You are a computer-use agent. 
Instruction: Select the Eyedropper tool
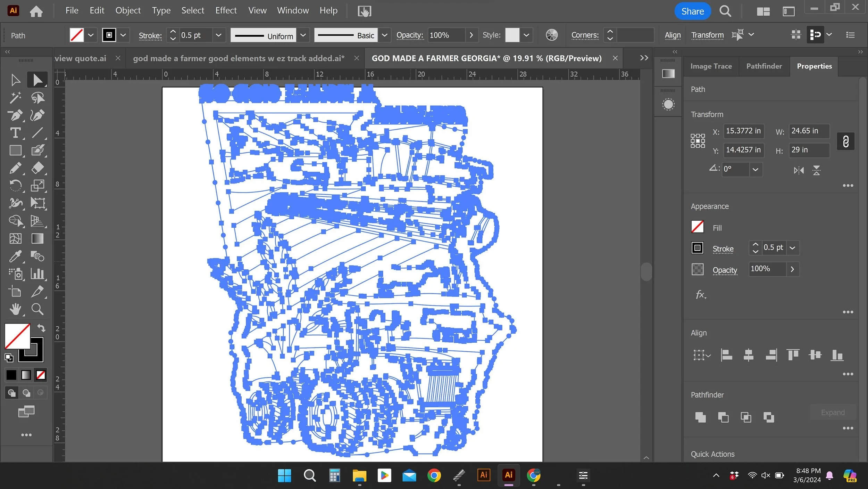pos(15,256)
